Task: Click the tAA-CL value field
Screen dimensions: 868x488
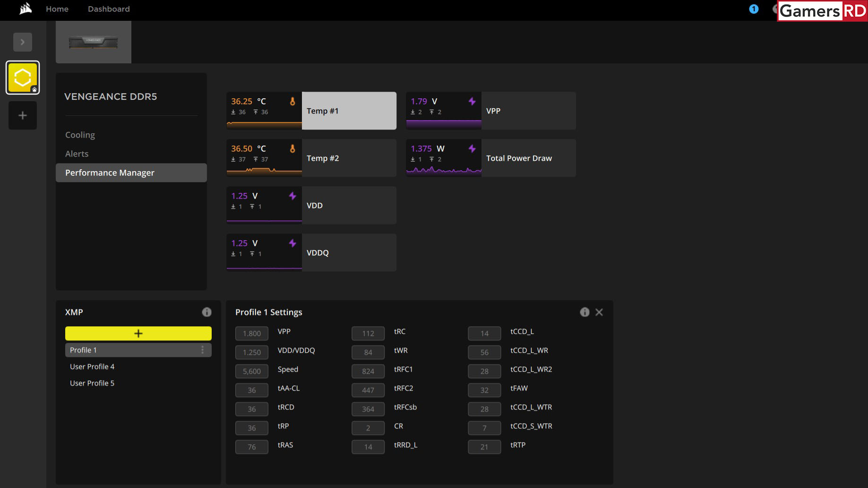Action: [x=252, y=390]
